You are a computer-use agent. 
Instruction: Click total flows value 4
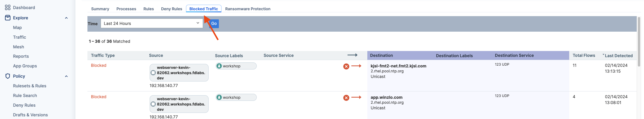tap(574, 97)
